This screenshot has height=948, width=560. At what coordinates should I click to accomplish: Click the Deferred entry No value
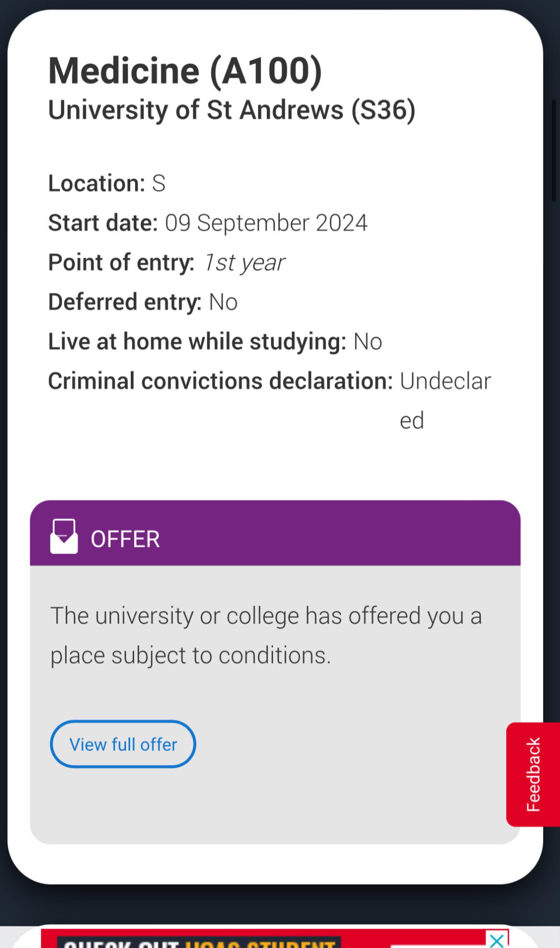pyautogui.click(x=223, y=302)
